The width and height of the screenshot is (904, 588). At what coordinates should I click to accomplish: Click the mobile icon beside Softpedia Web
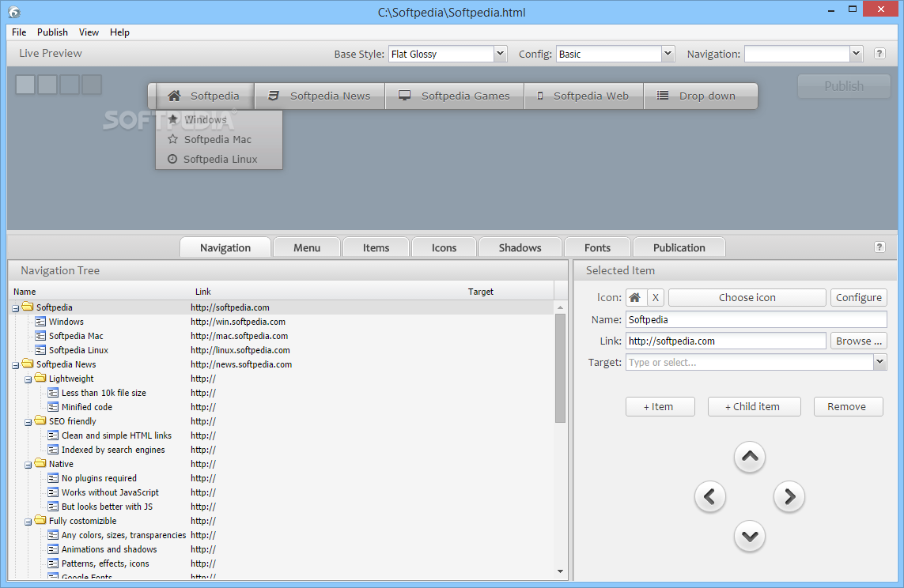540,96
